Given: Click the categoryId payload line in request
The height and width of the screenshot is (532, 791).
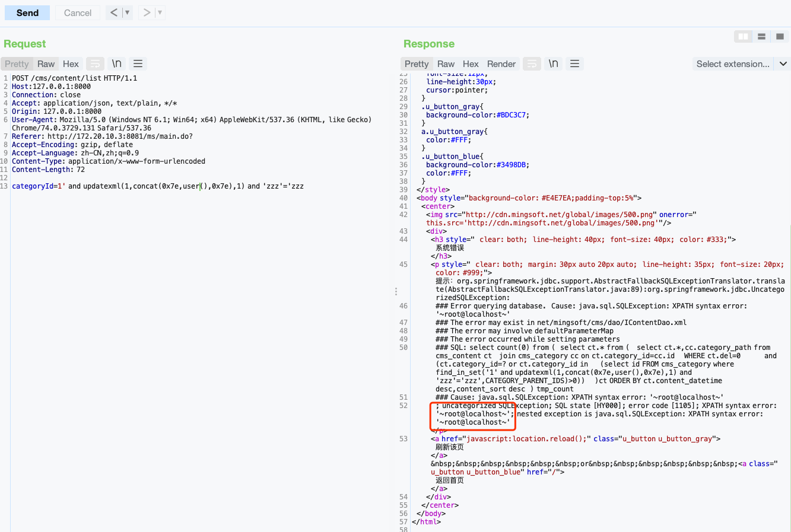Looking at the screenshot, I should pos(158,186).
